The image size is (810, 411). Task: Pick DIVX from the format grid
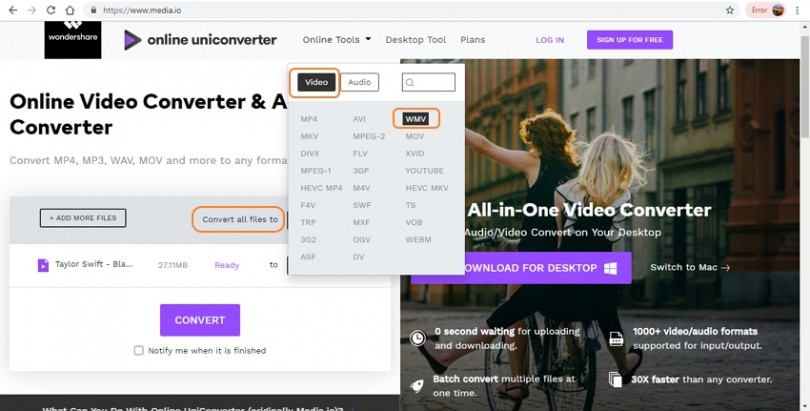pyautogui.click(x=310, y=153)
